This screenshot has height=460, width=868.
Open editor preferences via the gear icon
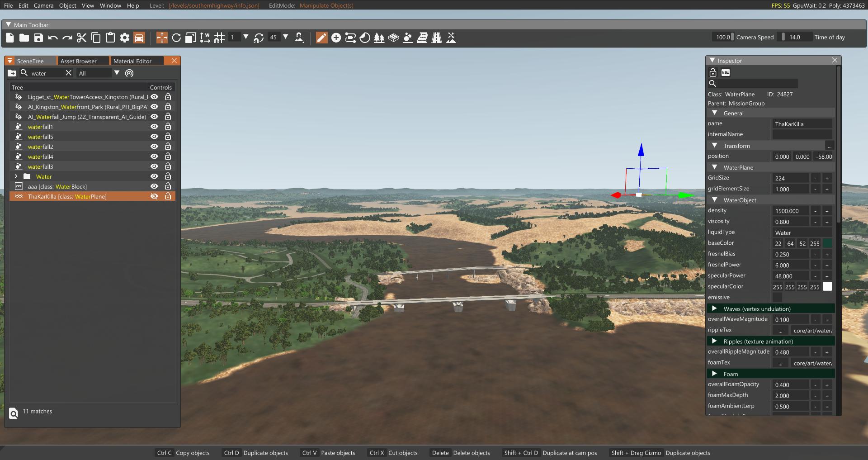(x=125, y=38)
